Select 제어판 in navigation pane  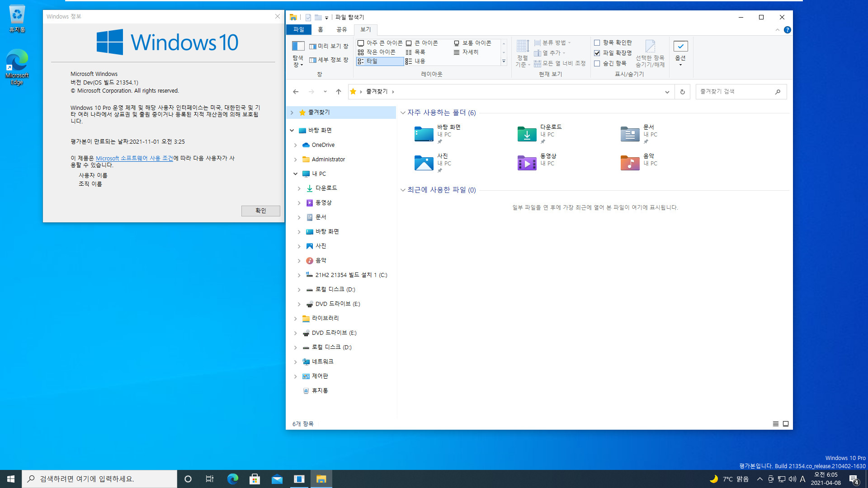320,376
